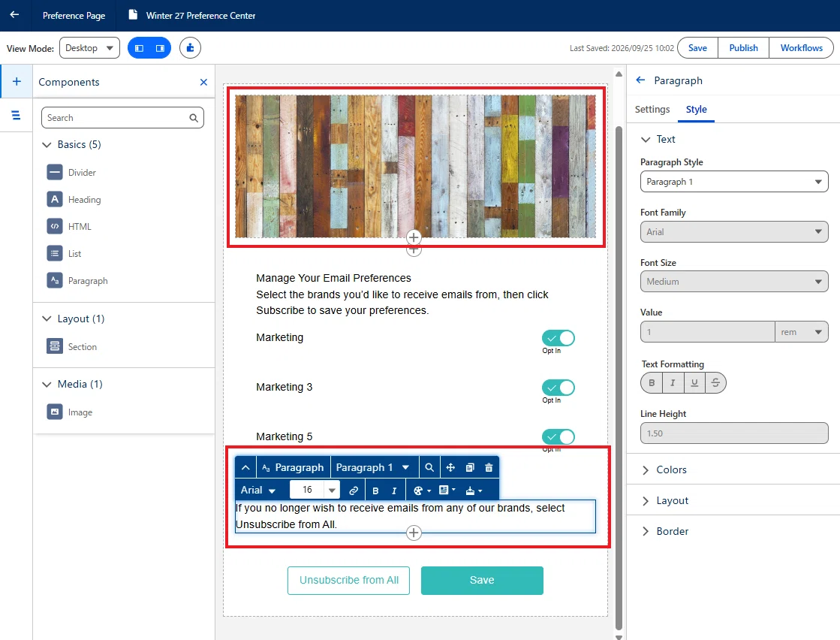
Task: Collapse the floating toolbar with the up chevron
Action: click(x=245, y=467)
